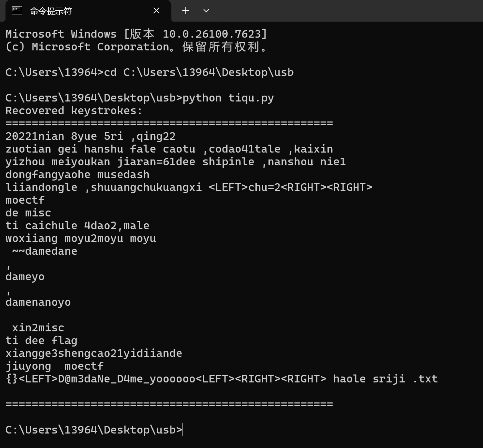Click the 'python tiqu.py' command text
Screen dimensions: 483x448
point(228,98)
